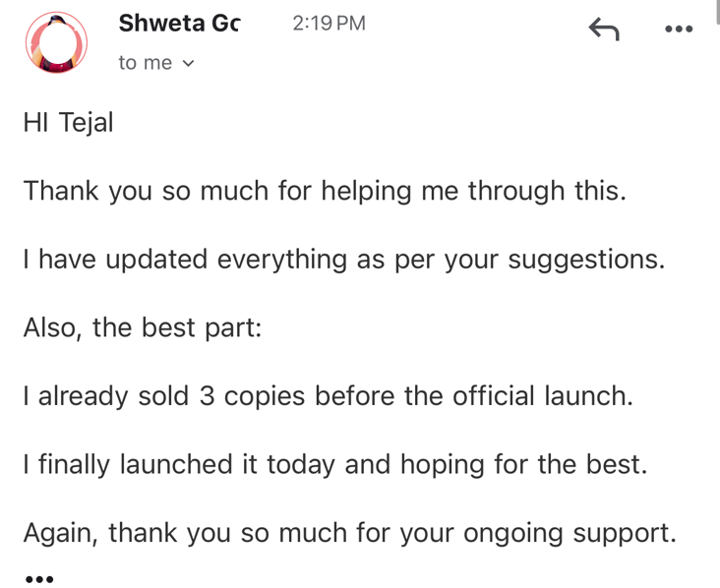
Task: Click the 'updated everything' sentence
Action: coord(344,260)
